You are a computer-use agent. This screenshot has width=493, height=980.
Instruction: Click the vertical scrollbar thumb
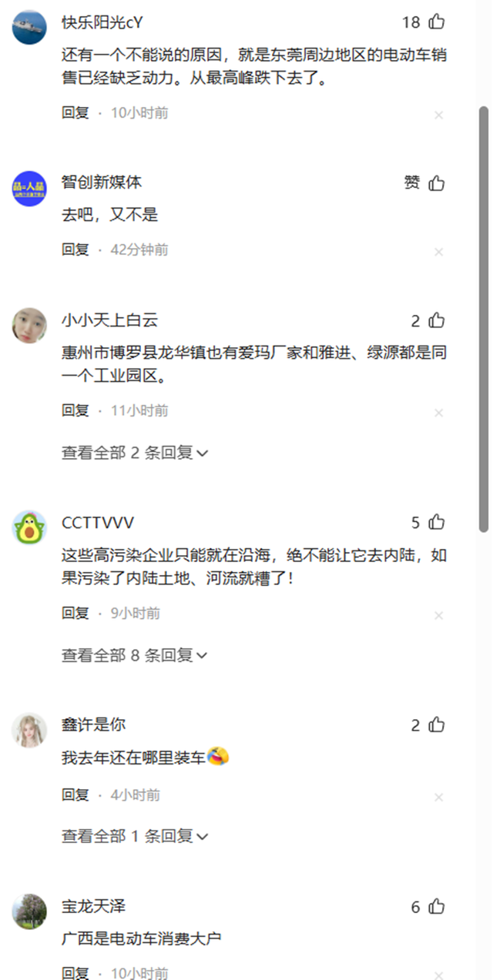click(484, 319)
